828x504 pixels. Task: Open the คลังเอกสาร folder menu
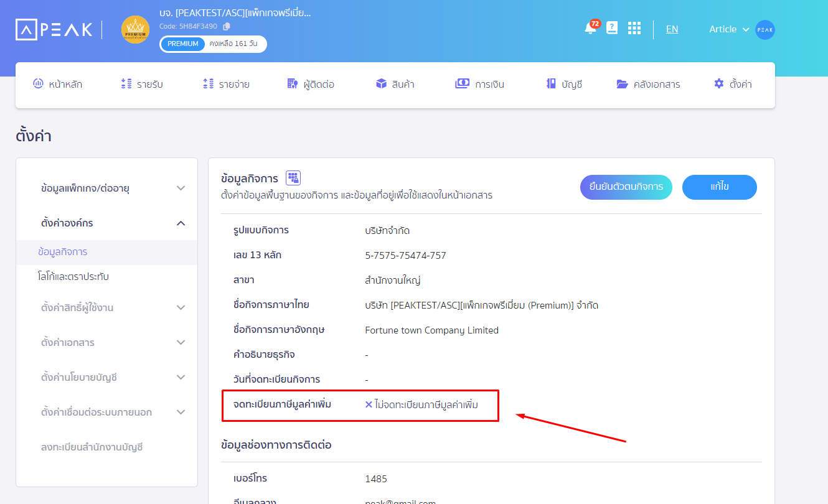tap(647, 84)
